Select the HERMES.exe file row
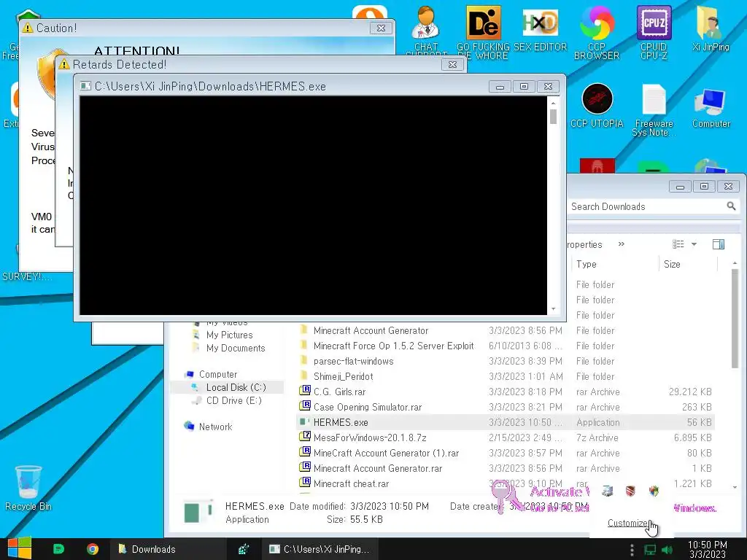 505,422
